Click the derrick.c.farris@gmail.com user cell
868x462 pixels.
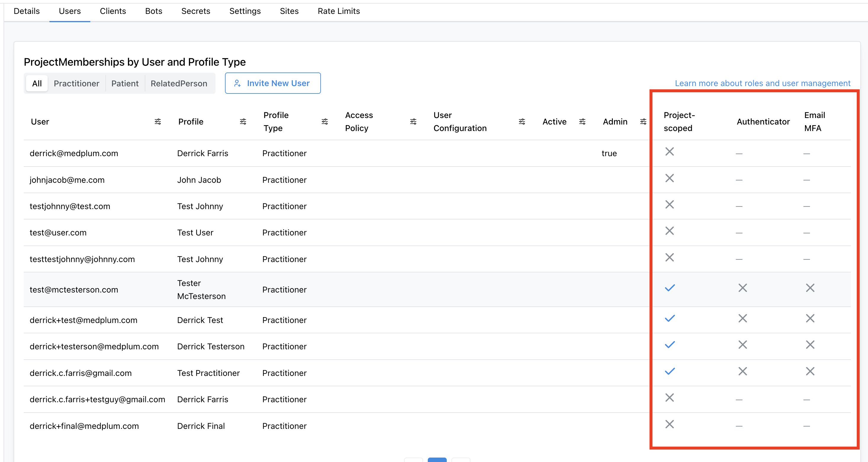pyautogui.click(x=81, y=373)
